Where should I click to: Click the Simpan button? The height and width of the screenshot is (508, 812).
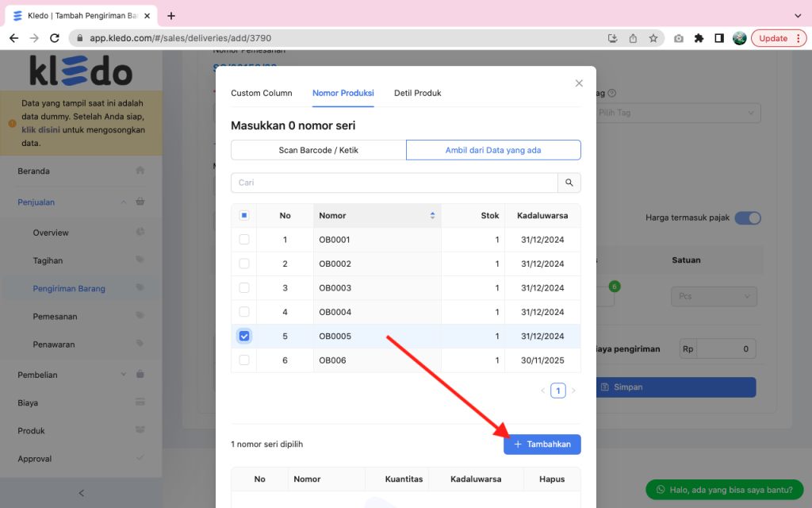(676, 387)
